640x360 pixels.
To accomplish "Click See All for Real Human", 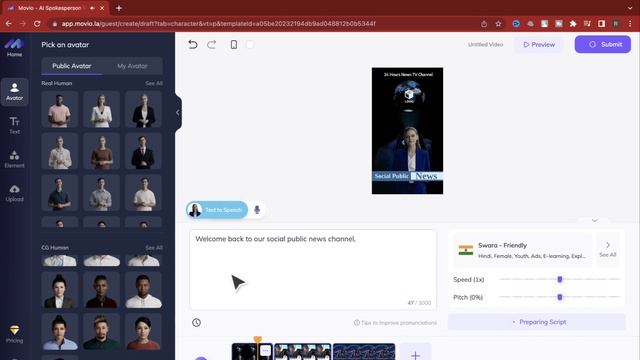I will pyautogui.click(x=154, y=83).
